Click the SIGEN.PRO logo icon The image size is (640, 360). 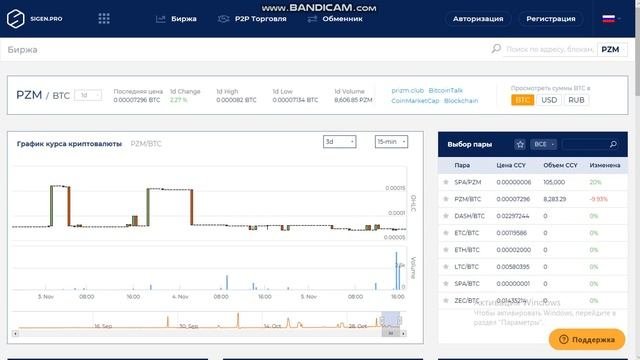coord(16,19)
